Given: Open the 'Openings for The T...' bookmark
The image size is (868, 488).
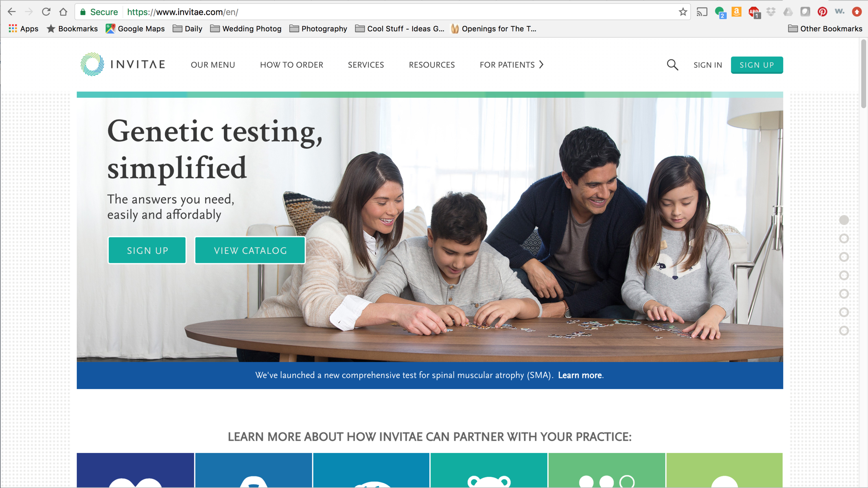Looking at the screenshot, I should [493, 28].
